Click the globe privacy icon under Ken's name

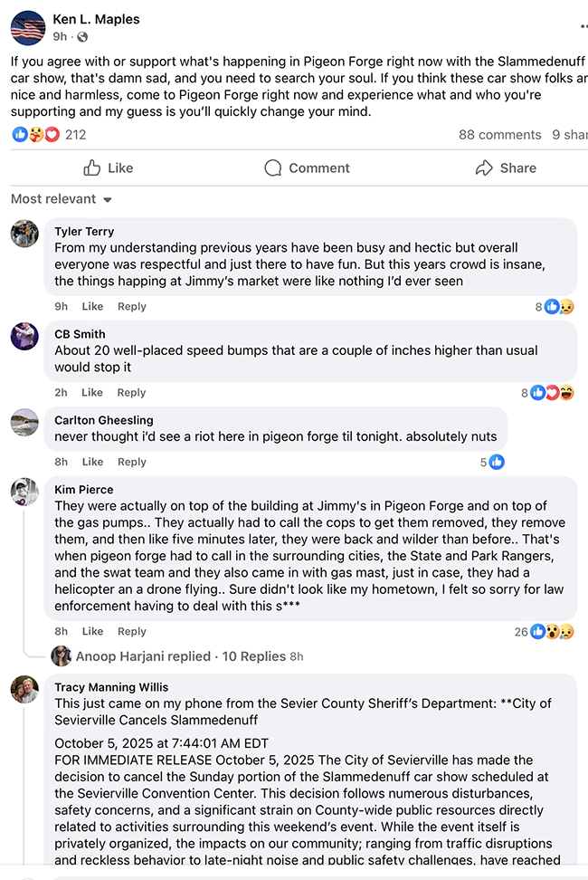[84, 36]
